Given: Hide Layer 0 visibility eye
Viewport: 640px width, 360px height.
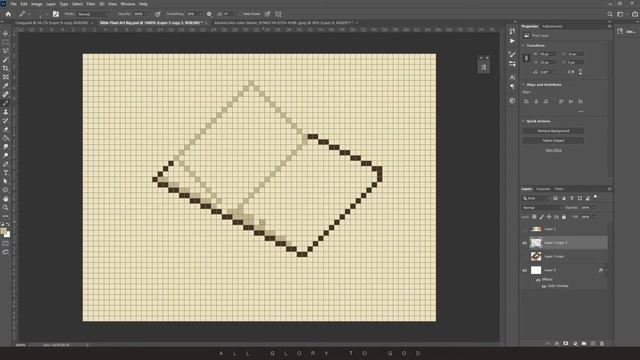Looking at the screenshot, I should click(x=524, y=270).
